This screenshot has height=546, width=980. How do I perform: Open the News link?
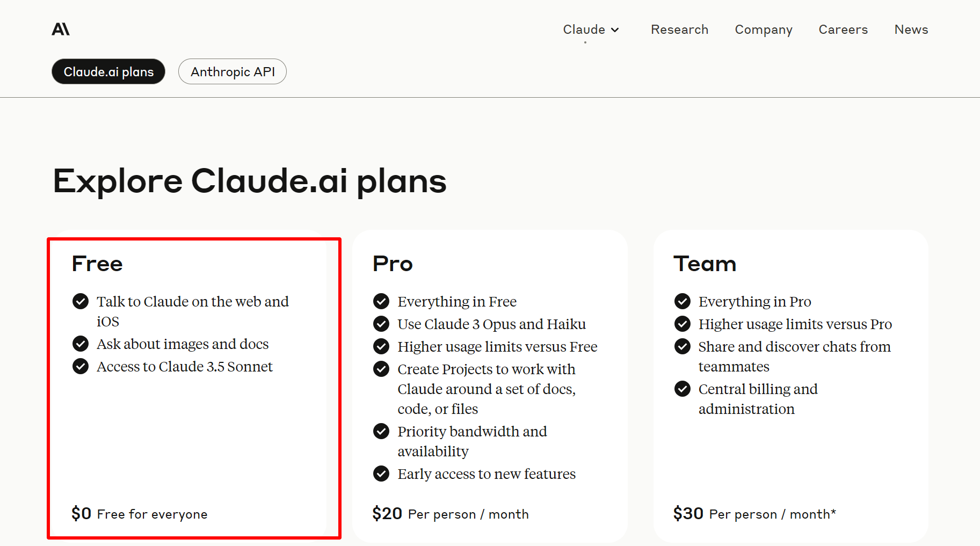911,30
